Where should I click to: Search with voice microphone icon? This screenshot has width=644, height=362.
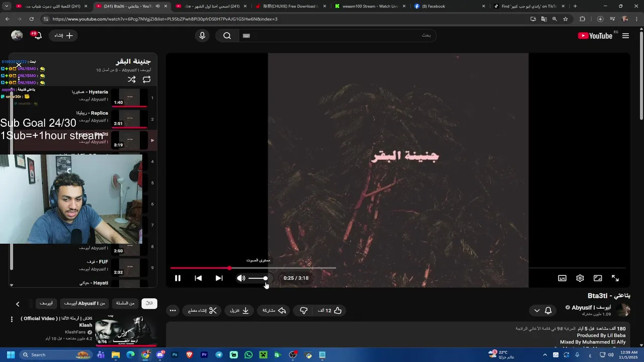coord(202,36)
